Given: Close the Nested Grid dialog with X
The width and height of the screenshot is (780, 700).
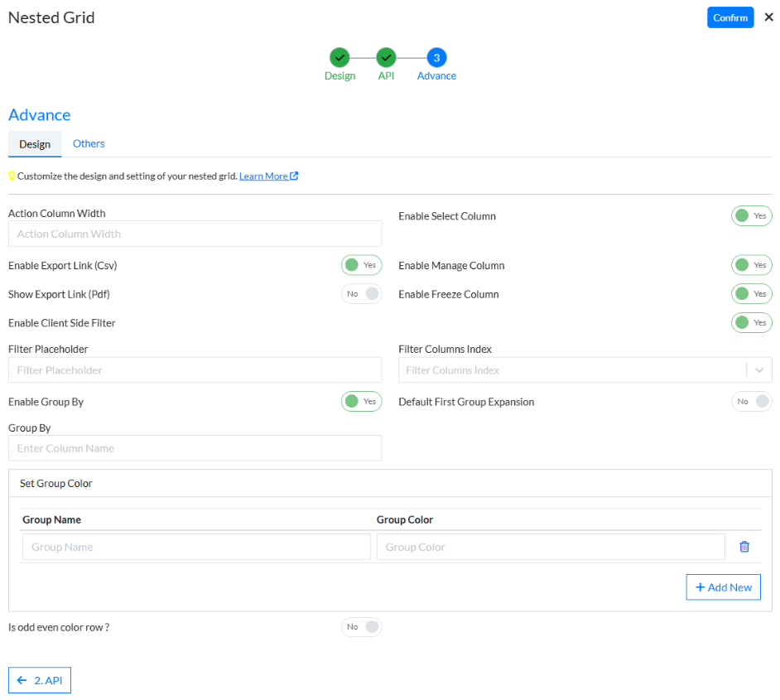Looking at the screenshot, I should 768,17.
